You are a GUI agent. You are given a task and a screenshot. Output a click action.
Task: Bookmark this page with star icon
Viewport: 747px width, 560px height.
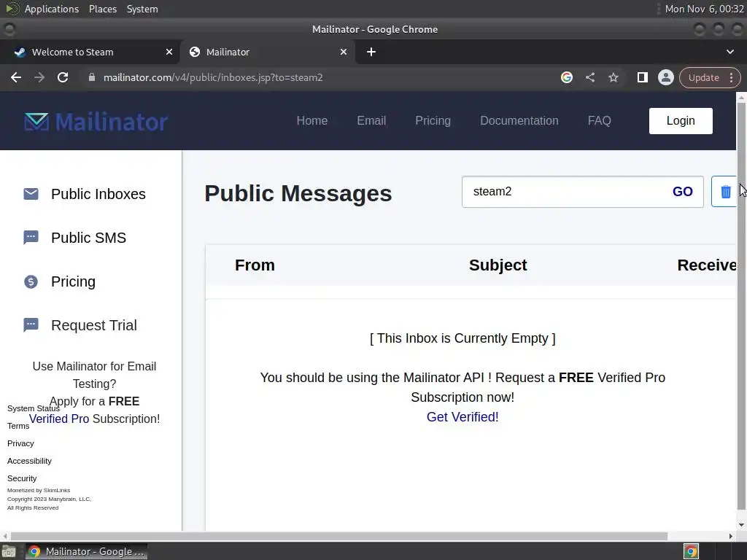click(x=613, y=77)
